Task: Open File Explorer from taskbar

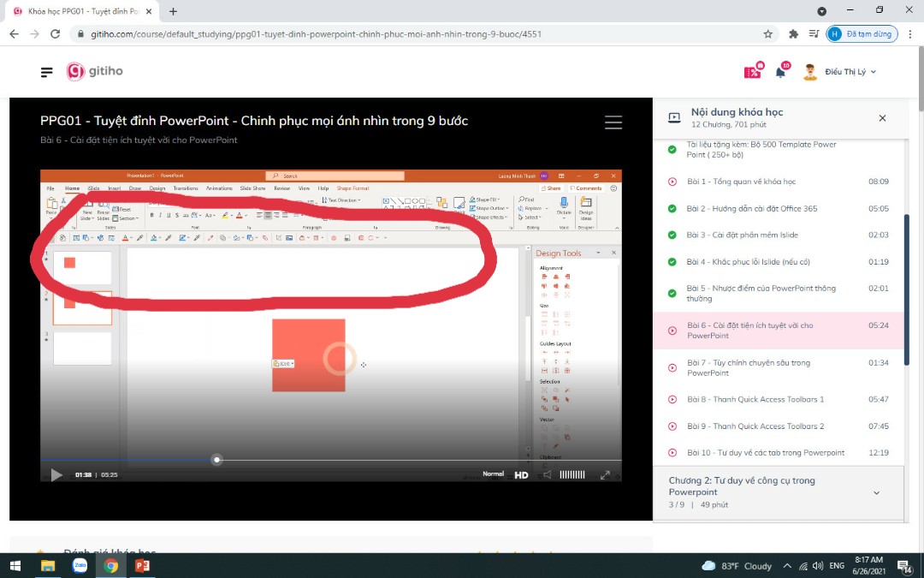Action: 48,566
